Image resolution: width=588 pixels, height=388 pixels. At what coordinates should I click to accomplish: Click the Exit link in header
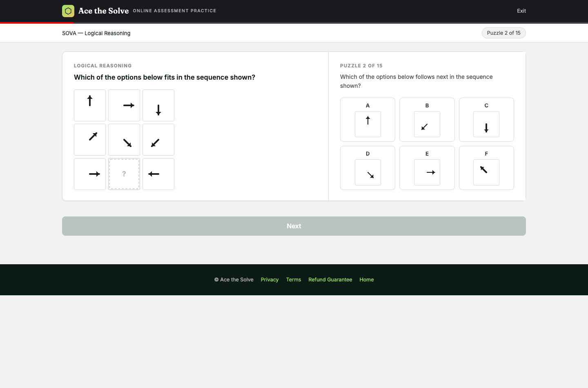[x=521, y=11]
